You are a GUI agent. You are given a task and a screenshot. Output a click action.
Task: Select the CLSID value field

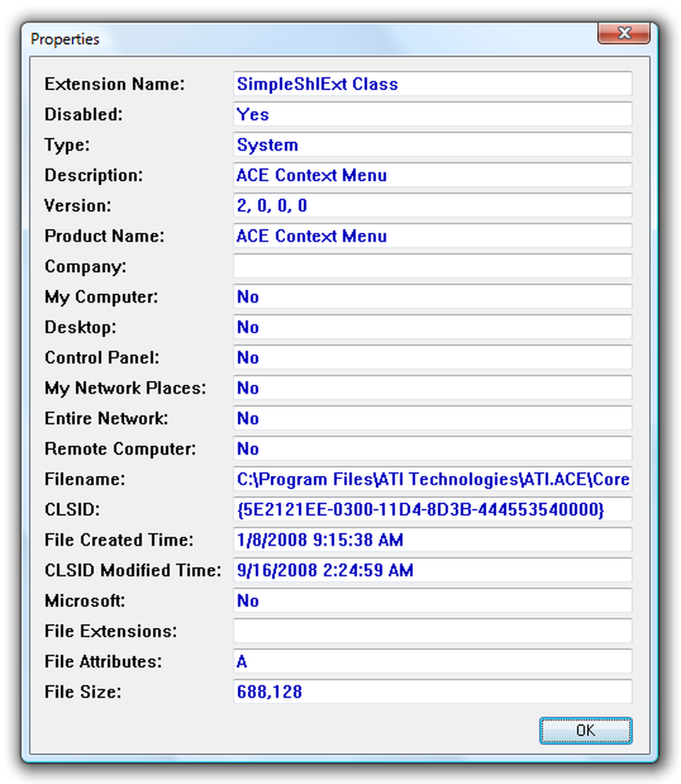click(x=433, y=510)
